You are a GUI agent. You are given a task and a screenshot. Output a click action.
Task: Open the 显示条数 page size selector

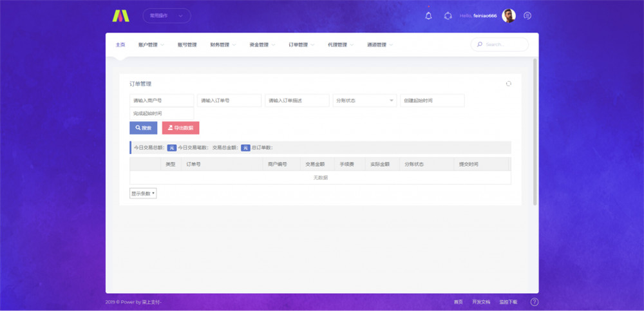click(x=143, y=193)
